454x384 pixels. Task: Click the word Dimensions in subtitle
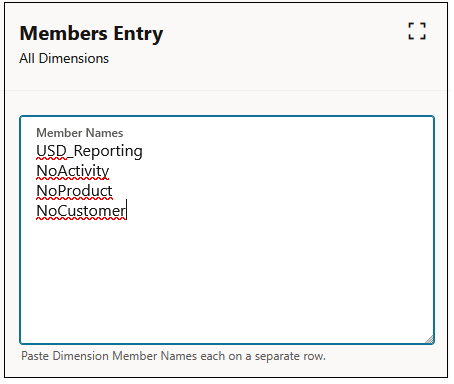coord(74,59)
